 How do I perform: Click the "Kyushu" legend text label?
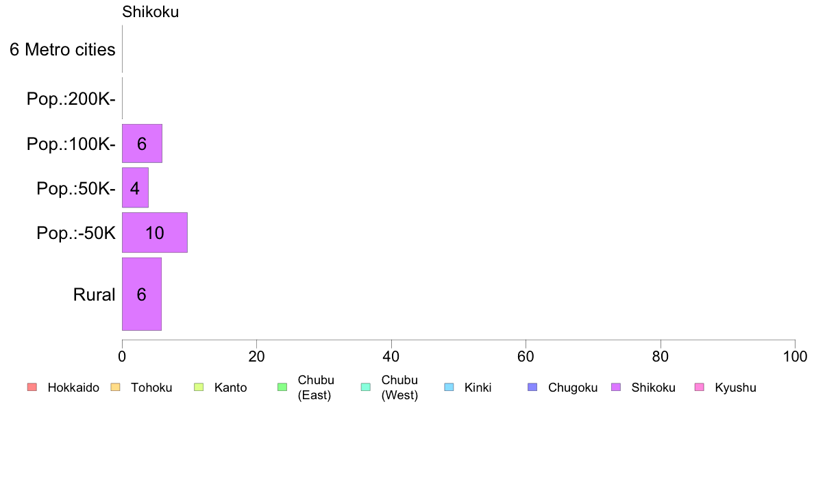735,388
